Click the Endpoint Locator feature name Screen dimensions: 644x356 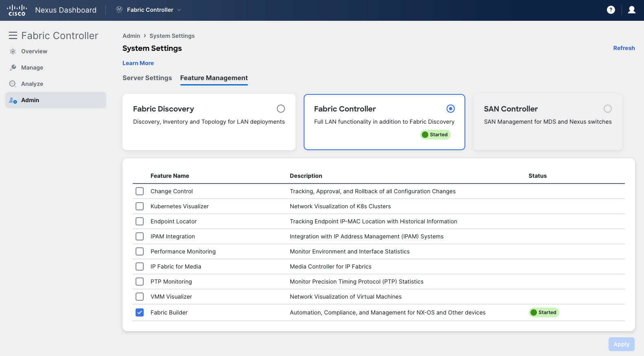pyautogui.click(x=173, y=221)
